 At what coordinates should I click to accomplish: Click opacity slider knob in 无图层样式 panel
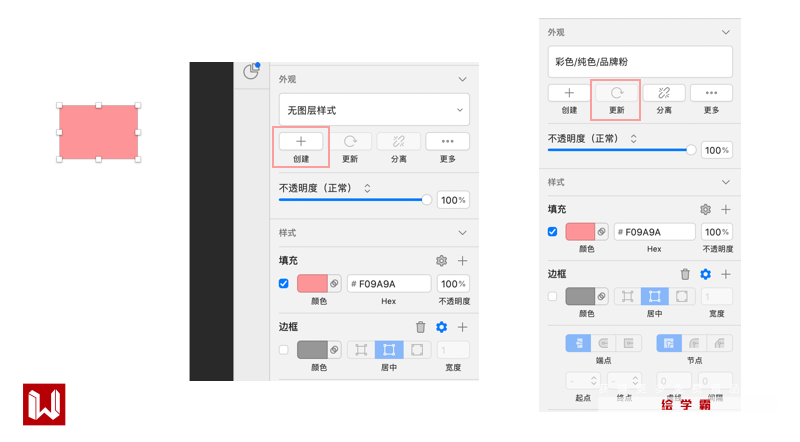point(427,200)
